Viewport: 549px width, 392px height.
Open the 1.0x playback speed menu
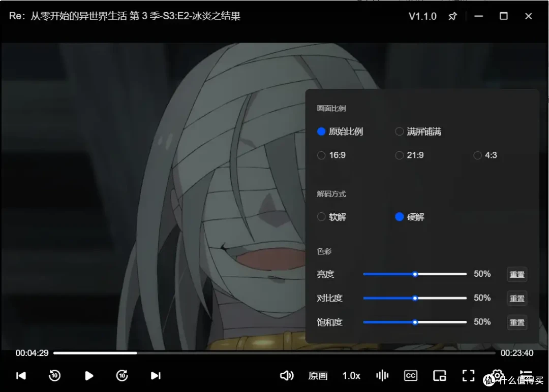[x=351, y=376]
